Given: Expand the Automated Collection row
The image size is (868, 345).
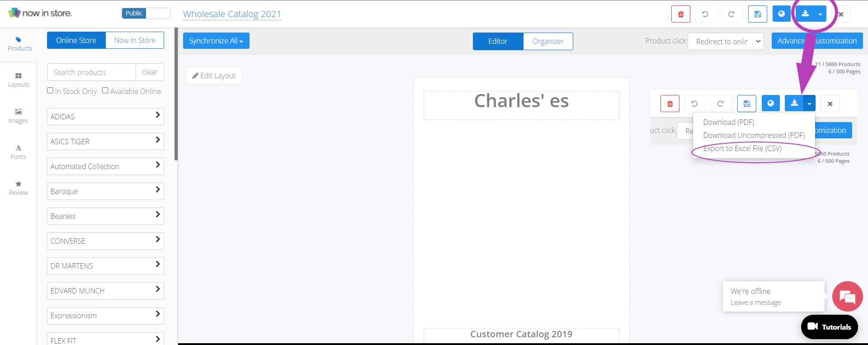Looking at the screenshot, I should [105, 166].
